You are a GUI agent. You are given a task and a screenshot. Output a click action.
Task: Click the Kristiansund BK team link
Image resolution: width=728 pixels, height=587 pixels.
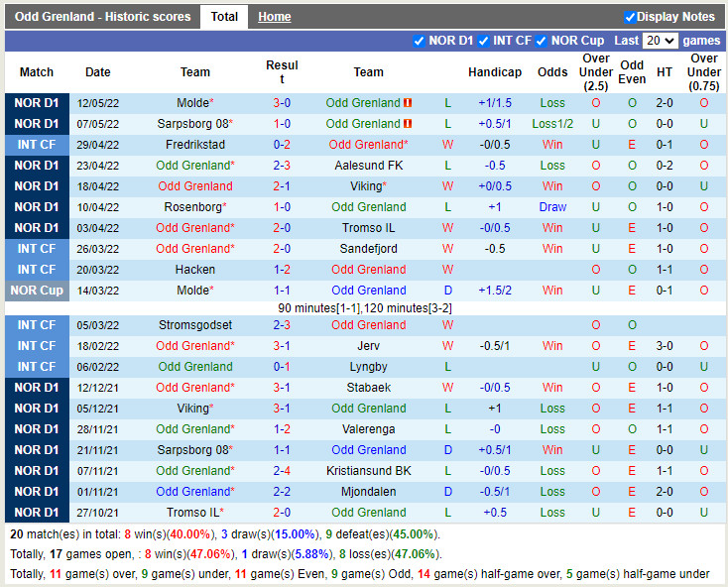pyautogui.click(x=368, y=471)
